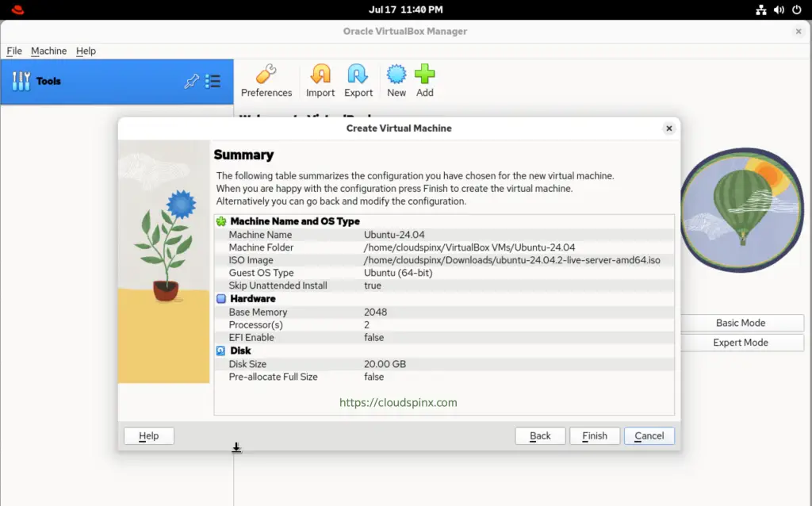This screenshot has height=506, width=812.
Task: Click the Tools sliders icon in the sidebar
Action: pos(19,81)
